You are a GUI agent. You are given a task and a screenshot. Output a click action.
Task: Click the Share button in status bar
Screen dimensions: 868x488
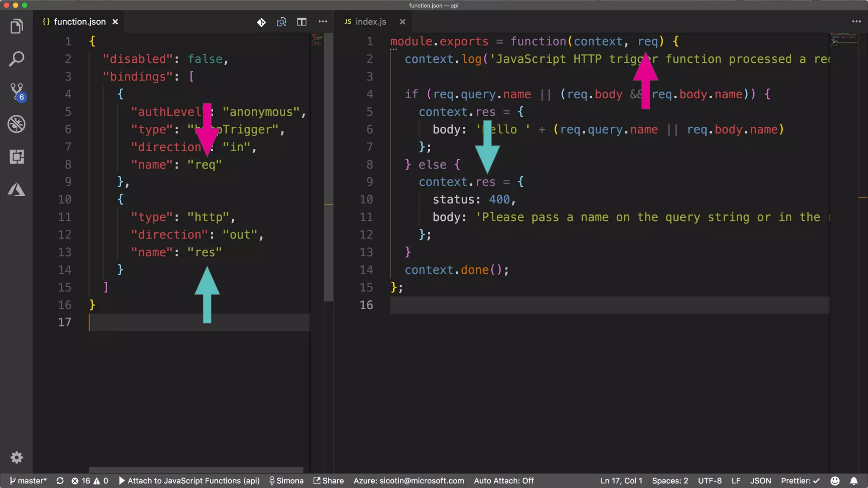[328, 481]
